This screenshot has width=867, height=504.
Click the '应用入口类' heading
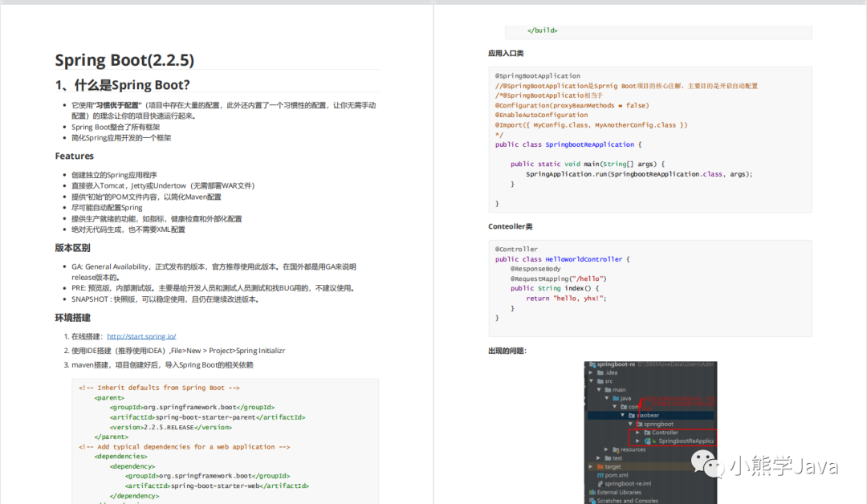[506, 53]
